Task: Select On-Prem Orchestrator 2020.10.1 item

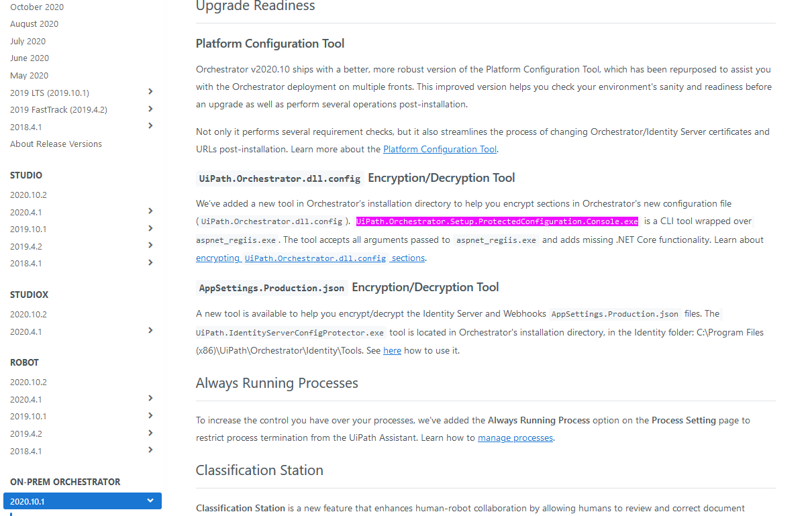Action: [83, 501]
